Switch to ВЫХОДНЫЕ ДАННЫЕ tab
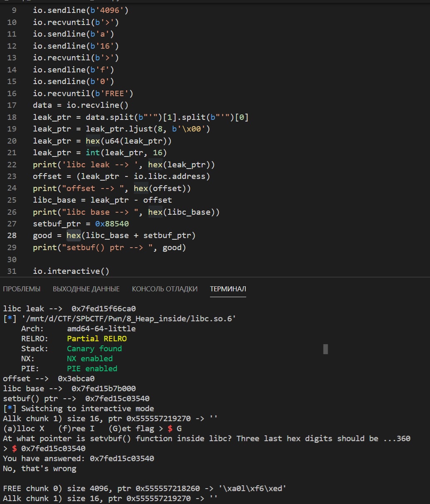 86,289
